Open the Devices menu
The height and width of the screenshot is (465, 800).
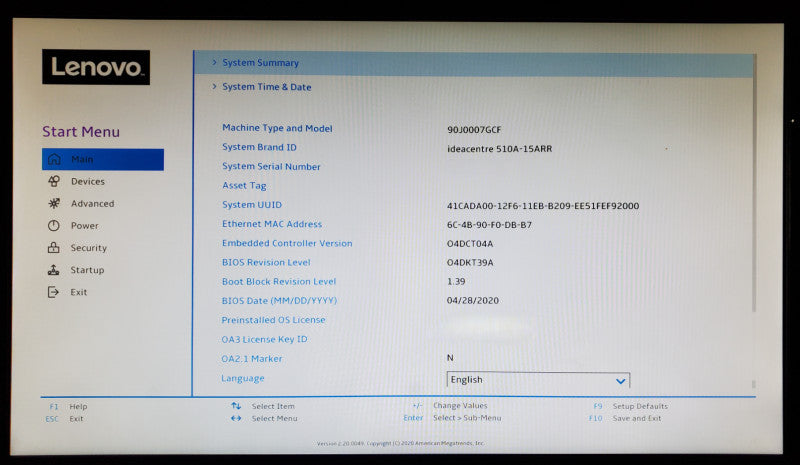[x=88, y=181]
